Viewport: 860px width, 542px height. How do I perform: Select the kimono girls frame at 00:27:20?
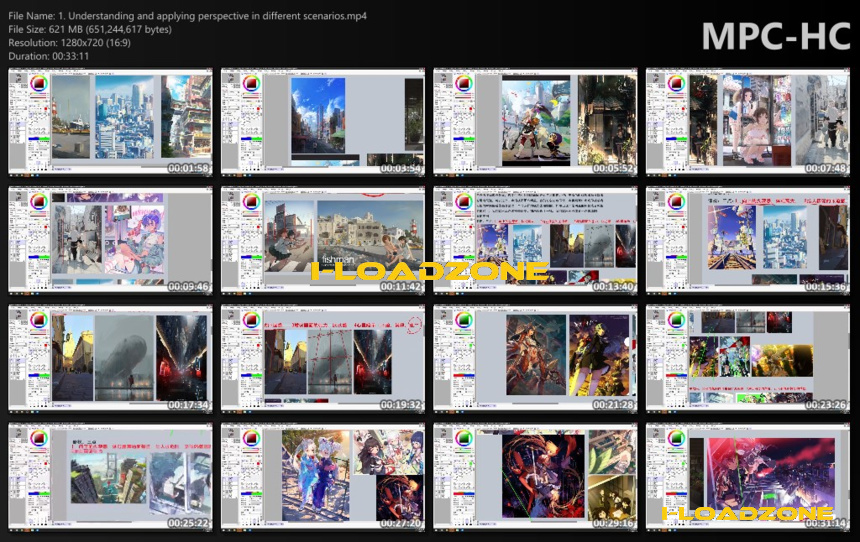coord(323,477)
